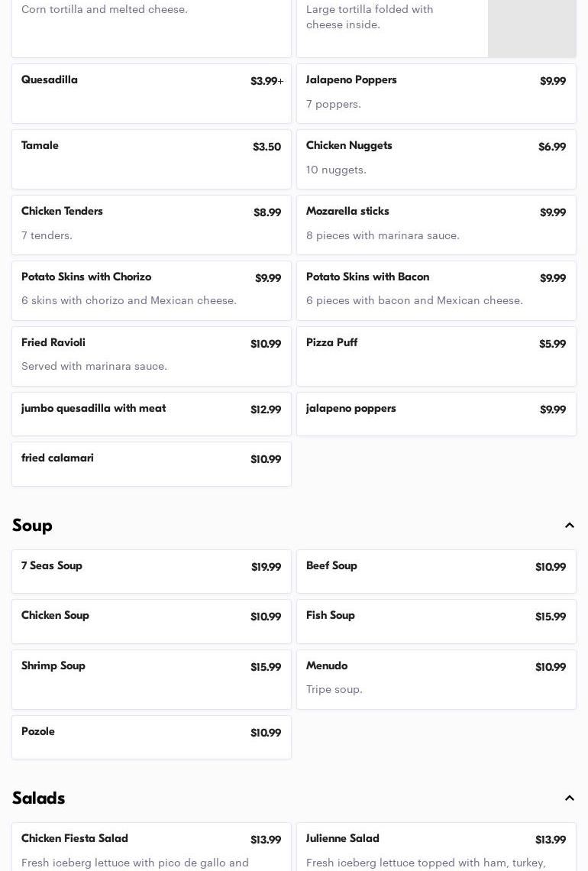Select Jalapeno Poppers with 7 poppers
The image size is (588, 871).
[x=436, y=93]
